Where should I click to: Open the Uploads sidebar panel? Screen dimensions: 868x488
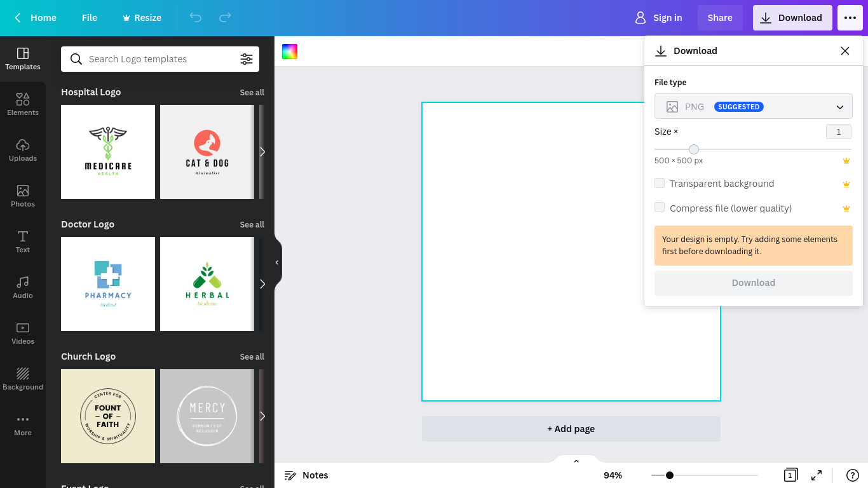coord(23,150)
